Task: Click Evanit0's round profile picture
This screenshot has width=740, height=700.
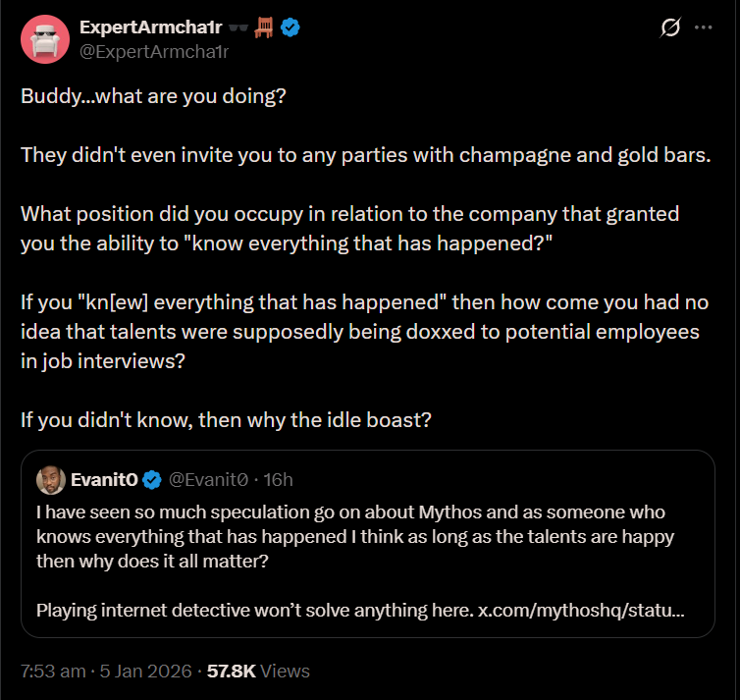Action: 50,480
